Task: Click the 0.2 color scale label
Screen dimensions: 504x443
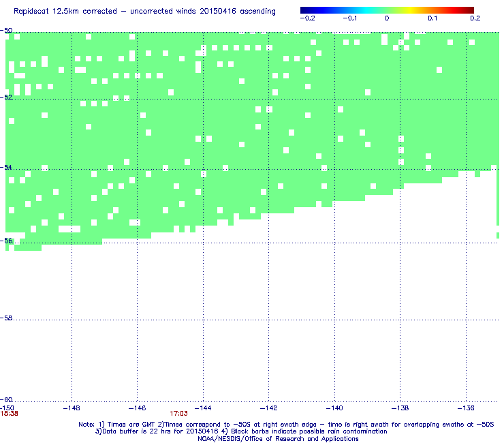Action: (475, 18)
